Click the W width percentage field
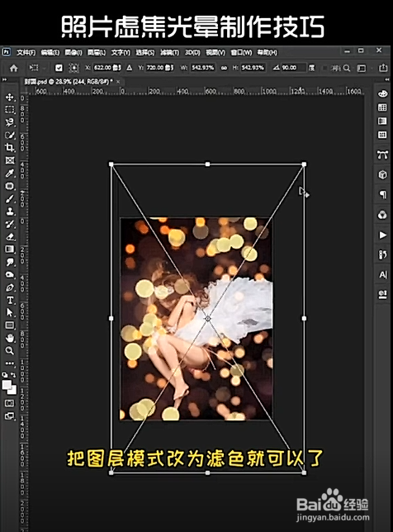Screen dimensions: 393x532 tap(203, 68)
